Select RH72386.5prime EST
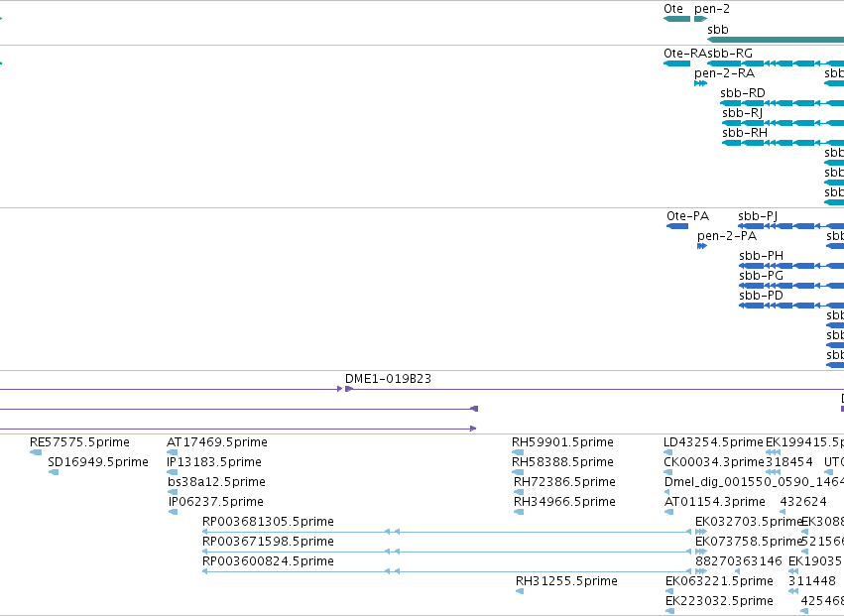The image size is (844, 616). (519, 492)
